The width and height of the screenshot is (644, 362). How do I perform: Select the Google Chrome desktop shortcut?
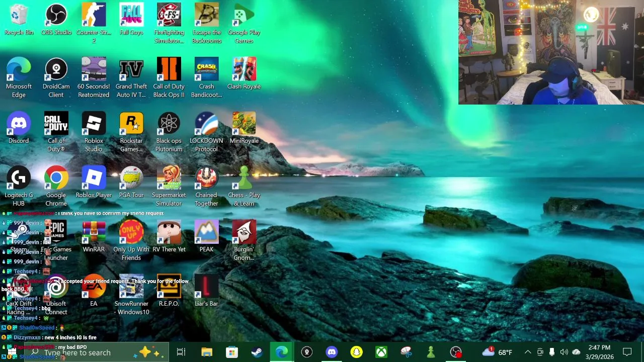pos(56,187)
